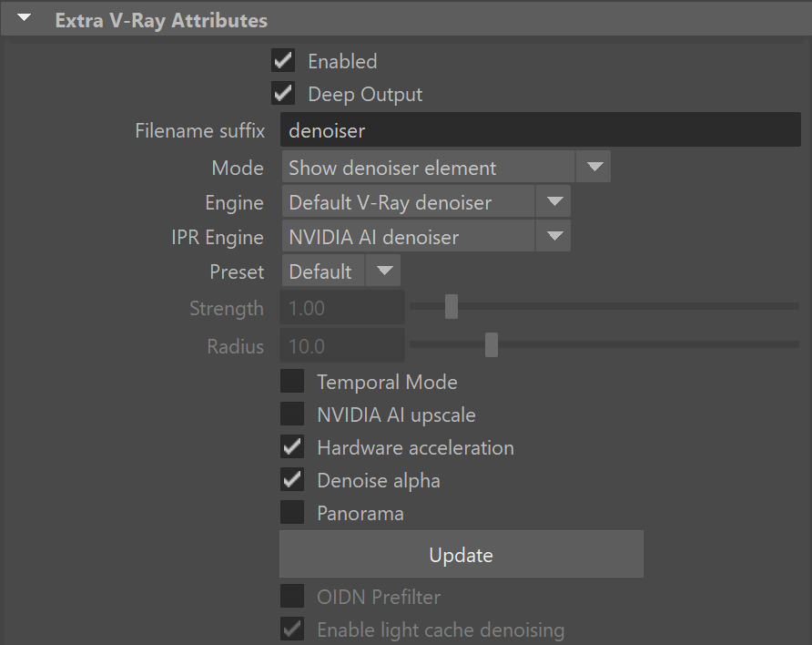This screenshot has width=812, height=645.
Task: Click the Update button
Action: point(462,554)
